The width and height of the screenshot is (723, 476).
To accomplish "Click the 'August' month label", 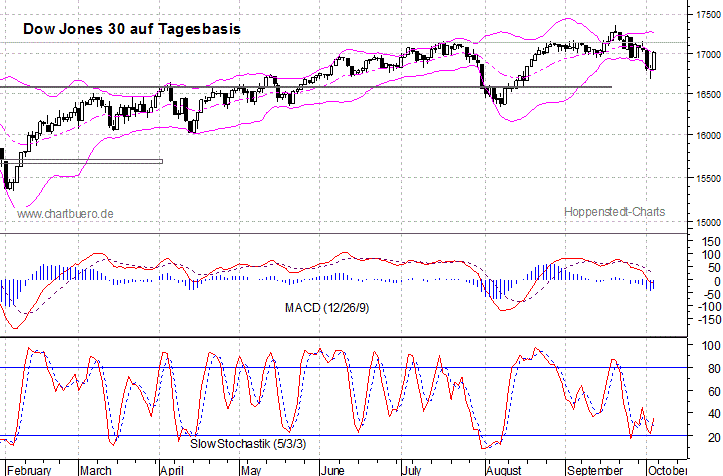I will click(x=504, y=470).
